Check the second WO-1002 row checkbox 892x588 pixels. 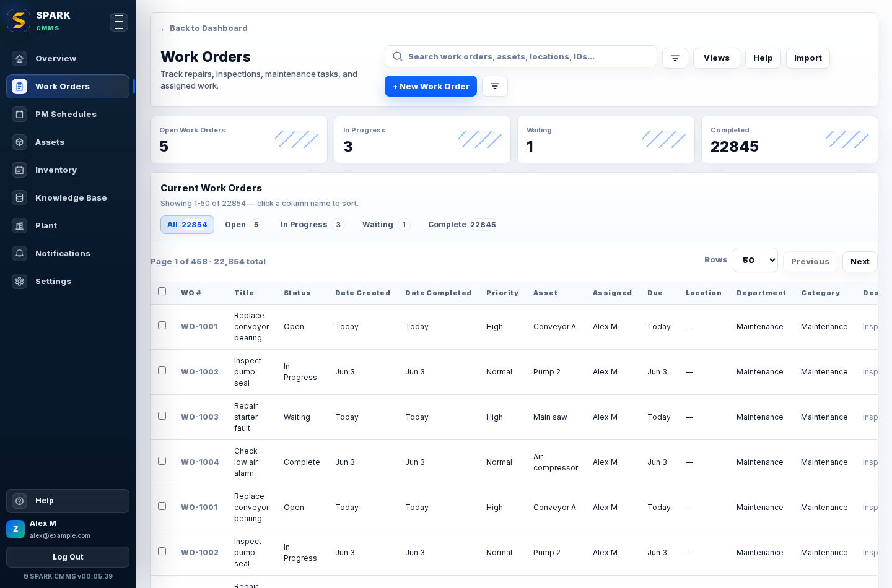click(162, 551)
